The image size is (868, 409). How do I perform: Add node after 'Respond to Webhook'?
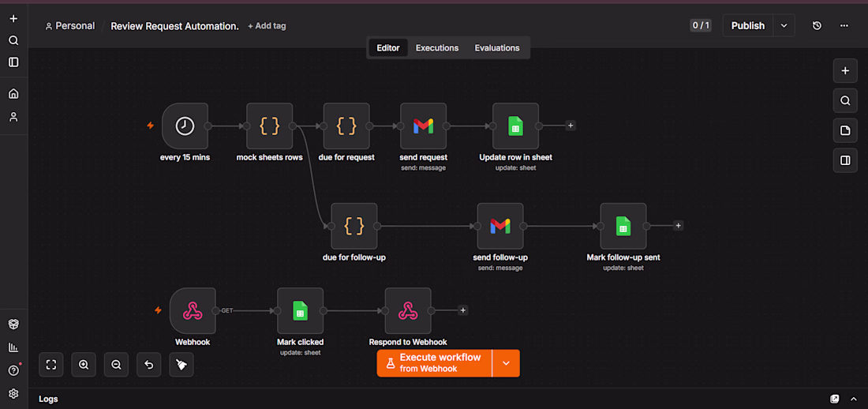(x=463, y=310)
